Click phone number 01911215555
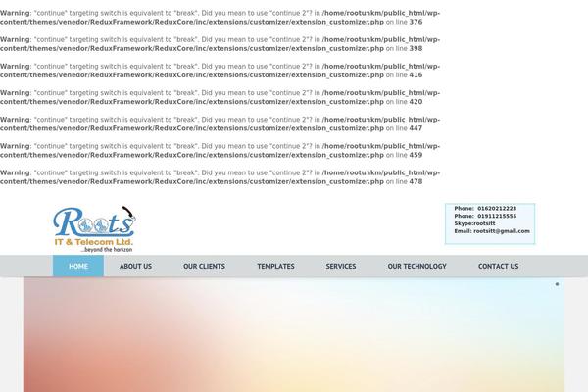588x392 pixels. coord(497,216)
